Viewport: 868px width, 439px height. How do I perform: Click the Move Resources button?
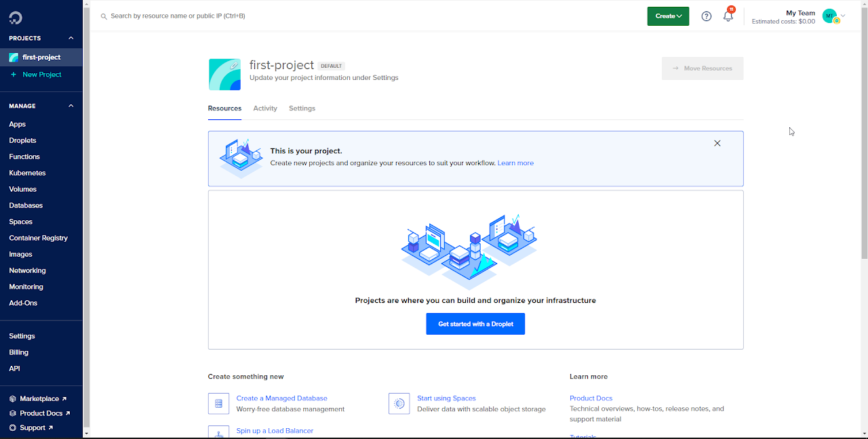click(703, 68)
